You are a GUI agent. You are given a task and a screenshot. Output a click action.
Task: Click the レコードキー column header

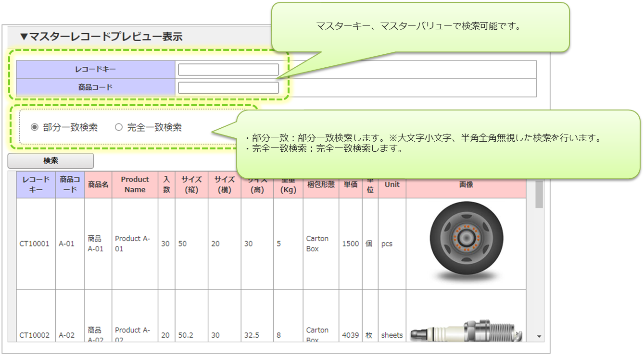pyautogui.click(x=36, y=184)
